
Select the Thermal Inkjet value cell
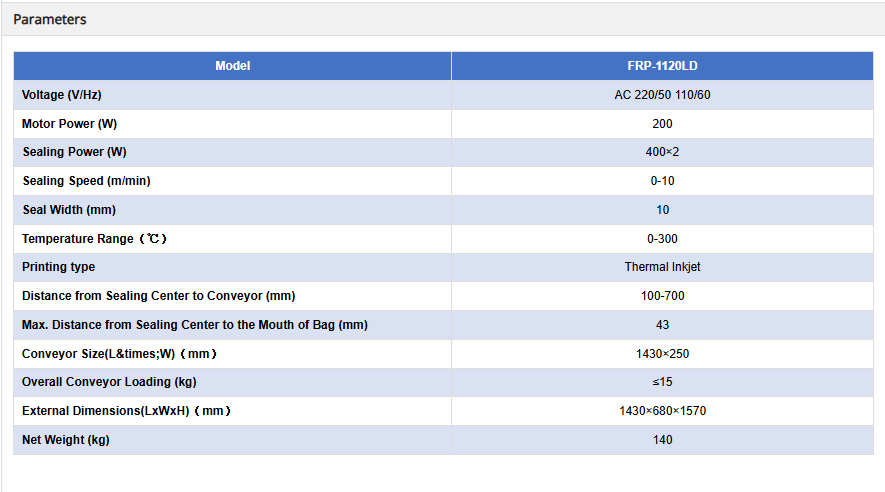(662, 267)
